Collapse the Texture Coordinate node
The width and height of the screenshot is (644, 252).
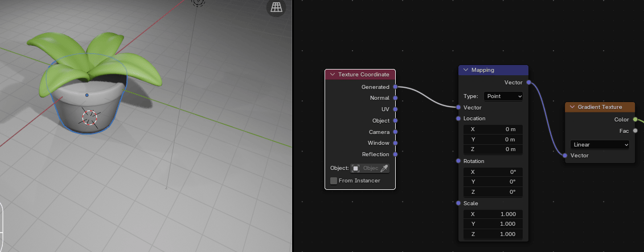[332, 75]
